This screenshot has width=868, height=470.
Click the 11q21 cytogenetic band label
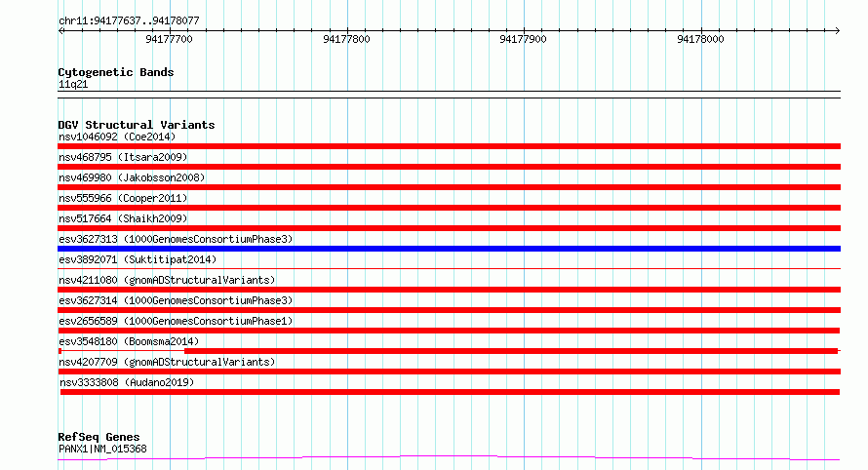[x=73, y=84]
